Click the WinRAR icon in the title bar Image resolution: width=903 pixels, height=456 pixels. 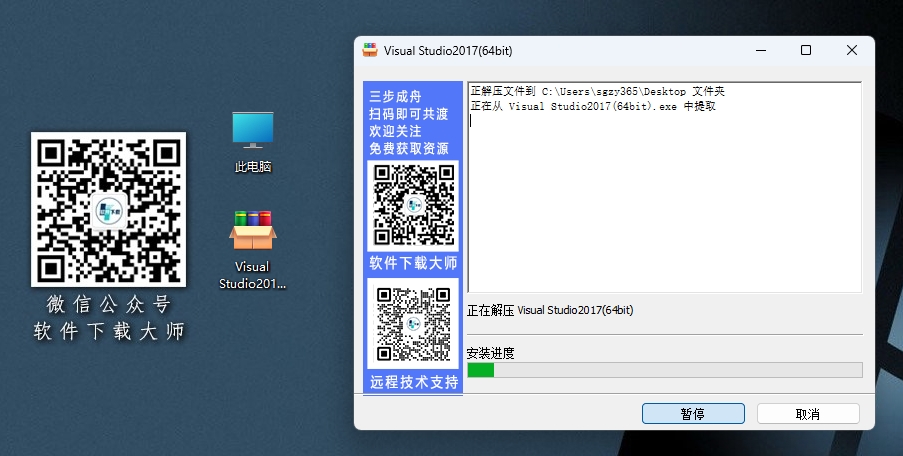370,50
